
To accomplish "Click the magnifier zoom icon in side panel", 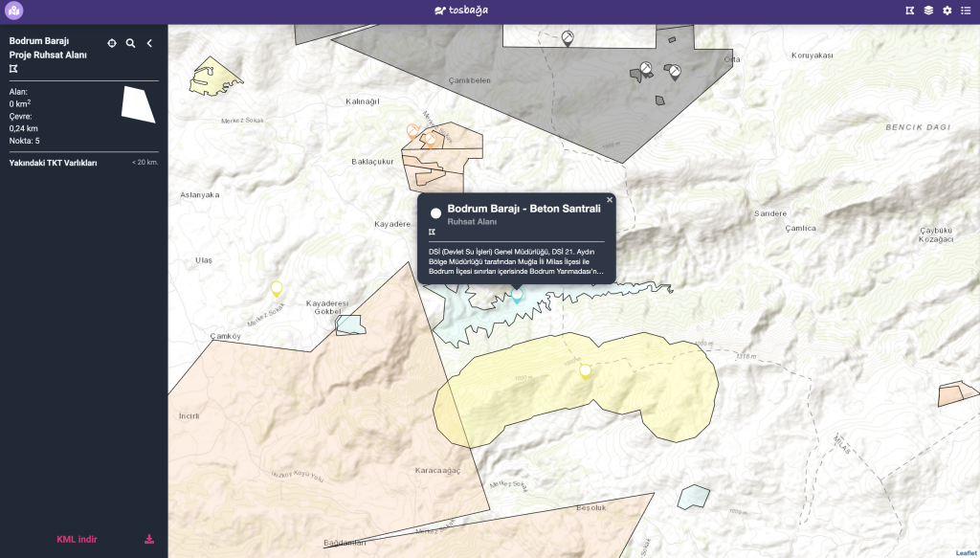I will point(131,43).
